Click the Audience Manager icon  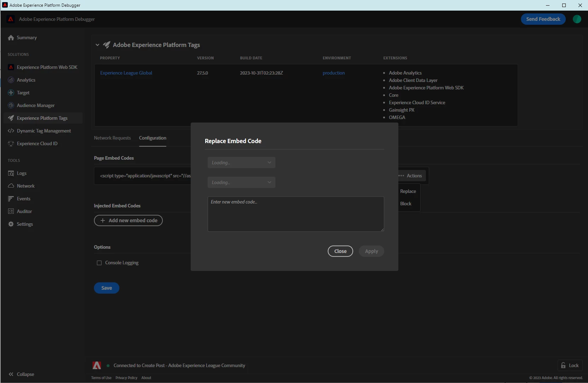pos(11,105)
